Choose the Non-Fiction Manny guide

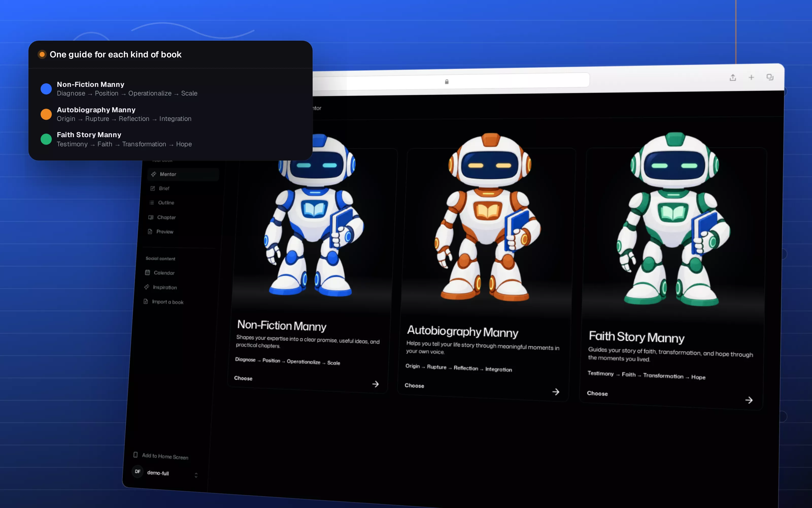pyautogui.click(x=243, y=378)
